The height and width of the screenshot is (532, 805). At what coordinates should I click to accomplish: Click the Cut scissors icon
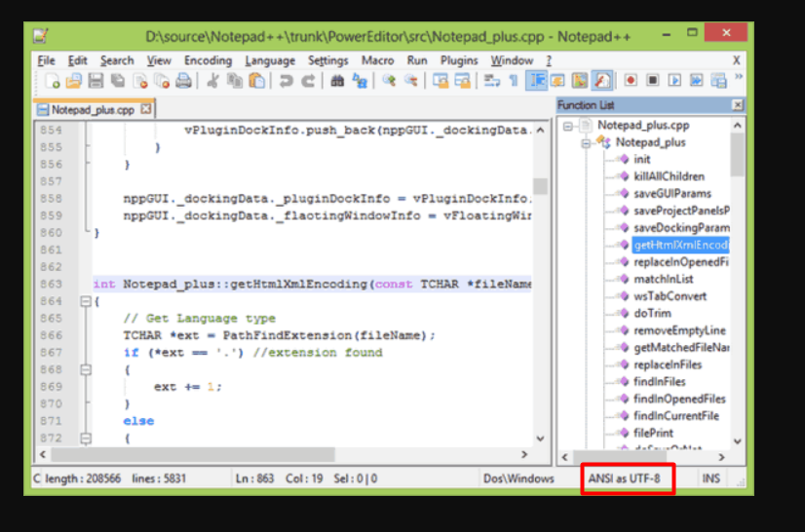(211, 81)
